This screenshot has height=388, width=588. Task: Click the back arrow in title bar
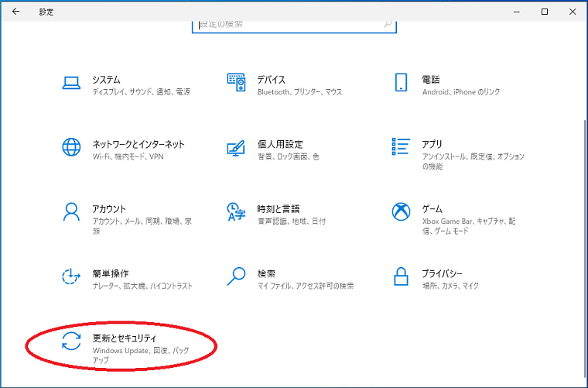(15, 12)
